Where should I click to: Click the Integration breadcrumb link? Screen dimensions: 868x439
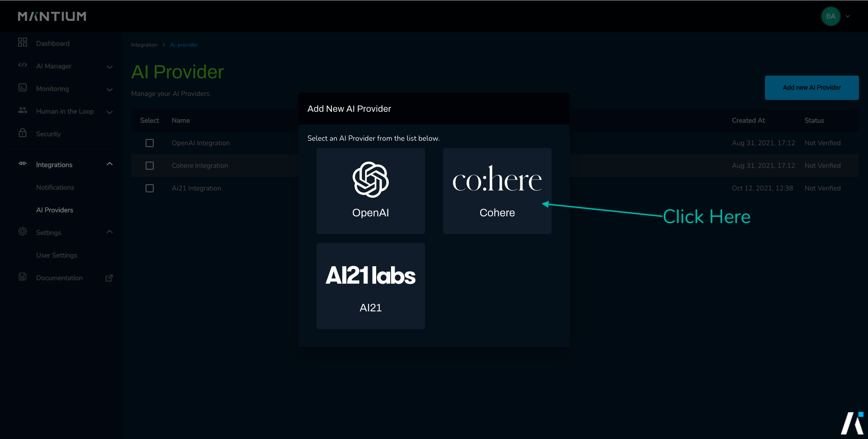[144, 45]
